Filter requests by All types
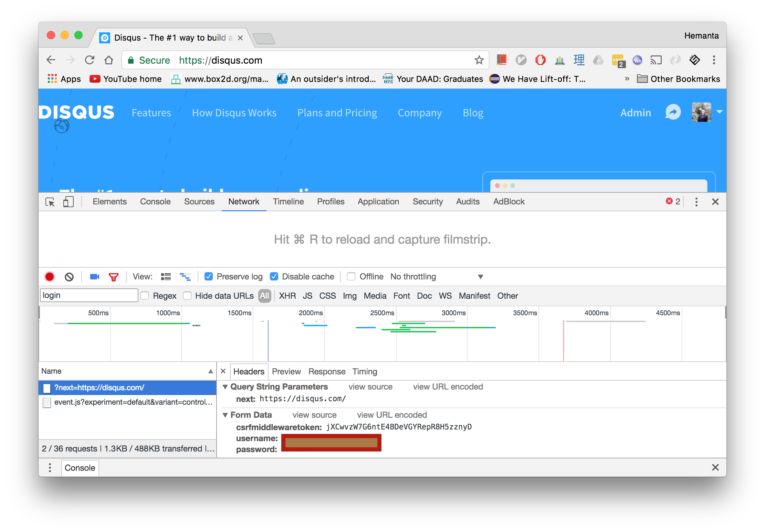This screenshot has width=765, height=532. (x=264, y=296)
